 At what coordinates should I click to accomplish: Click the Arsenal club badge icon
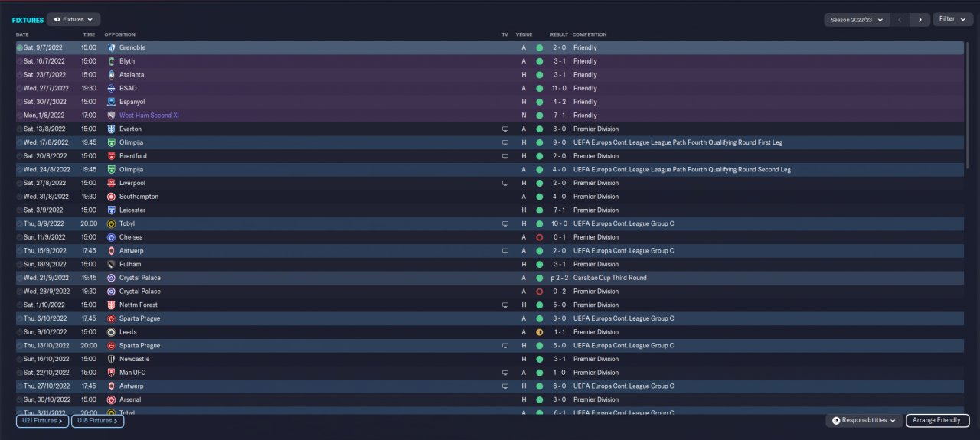[111, 399]
